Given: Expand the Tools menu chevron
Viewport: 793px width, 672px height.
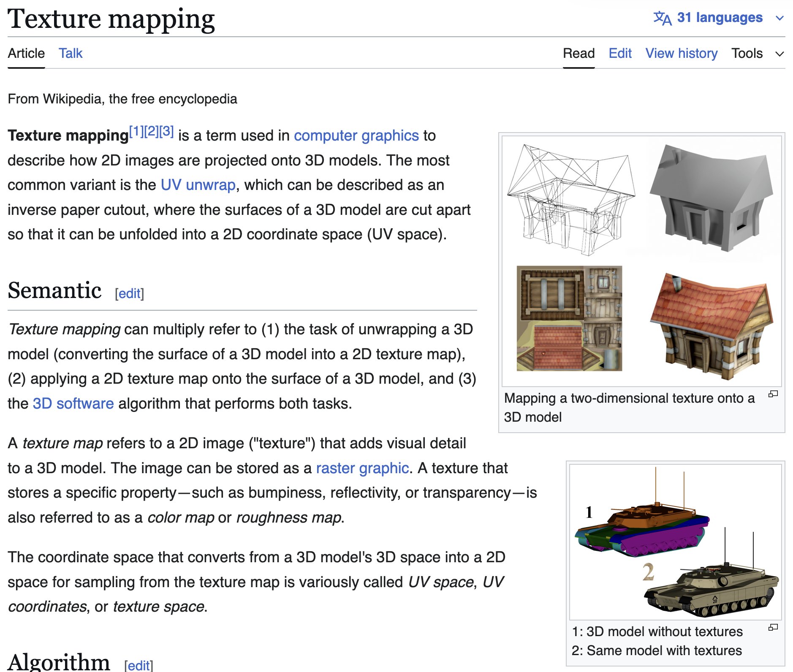Looking at the screenshot, I should point(779,53).
